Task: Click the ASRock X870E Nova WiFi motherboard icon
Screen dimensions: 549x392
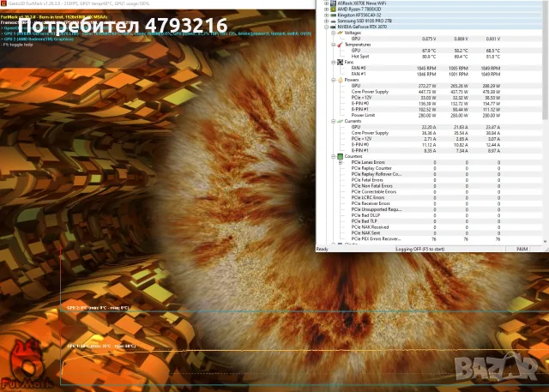Action: coord(333,3)
